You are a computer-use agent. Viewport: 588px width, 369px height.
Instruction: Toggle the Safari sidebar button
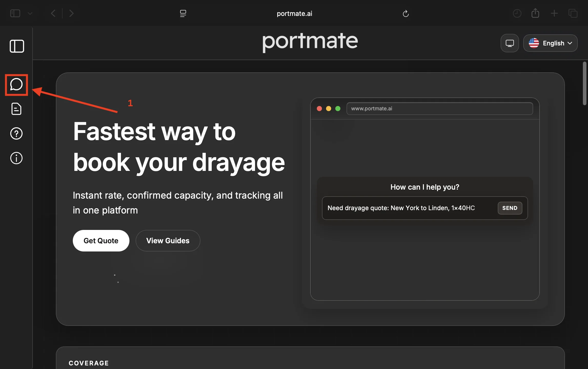(x=15, y=13)
